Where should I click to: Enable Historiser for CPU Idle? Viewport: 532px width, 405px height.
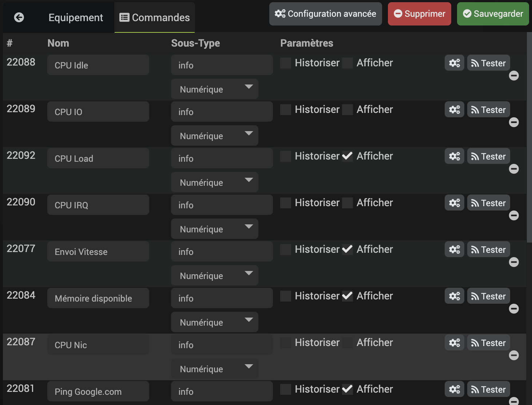click(x=286, y=63)
